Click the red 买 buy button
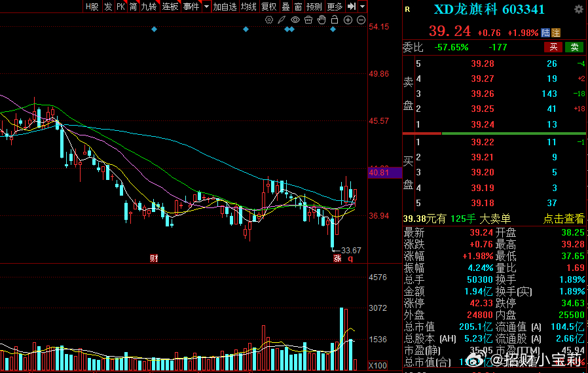This screenshot has width=588, height=373. click(553, 47)
